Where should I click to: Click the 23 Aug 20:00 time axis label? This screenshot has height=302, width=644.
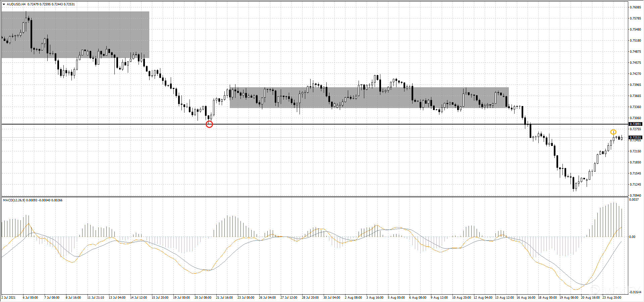(612, 298)
